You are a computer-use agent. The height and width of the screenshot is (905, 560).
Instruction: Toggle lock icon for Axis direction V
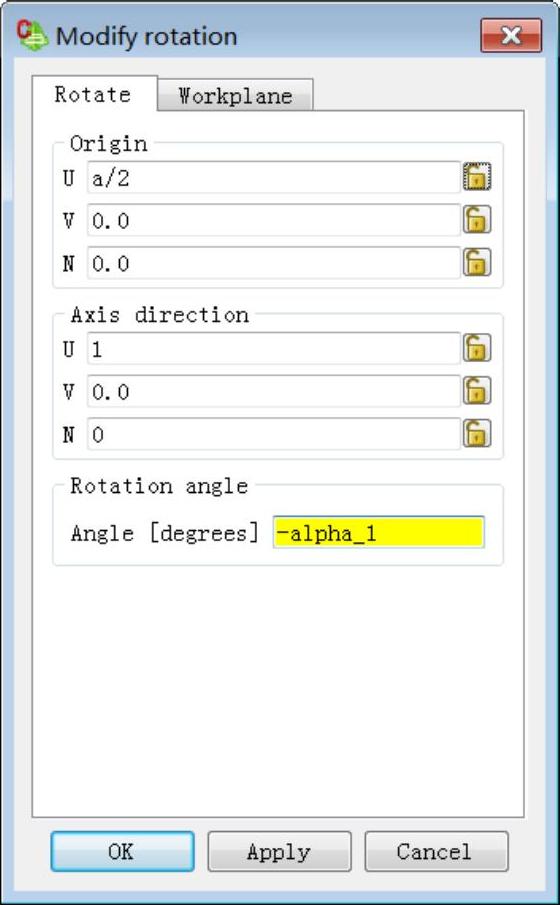tap(477, 391)
